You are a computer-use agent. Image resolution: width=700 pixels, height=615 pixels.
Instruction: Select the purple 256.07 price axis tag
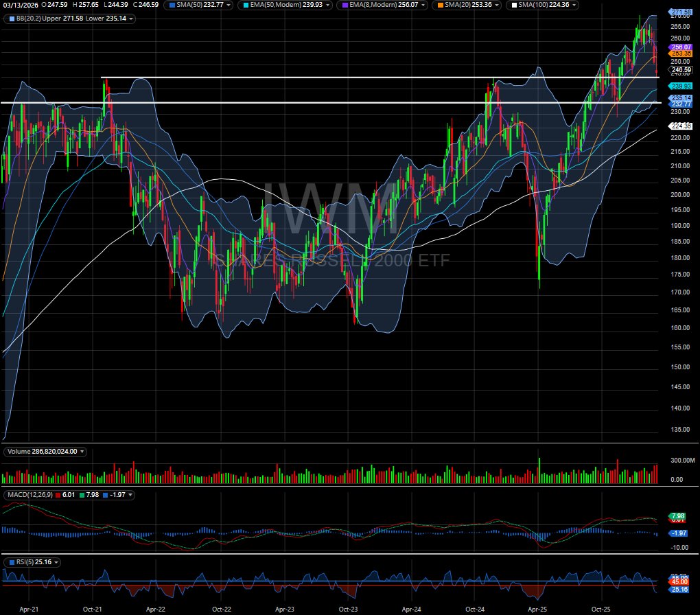(x=681, y=47)
